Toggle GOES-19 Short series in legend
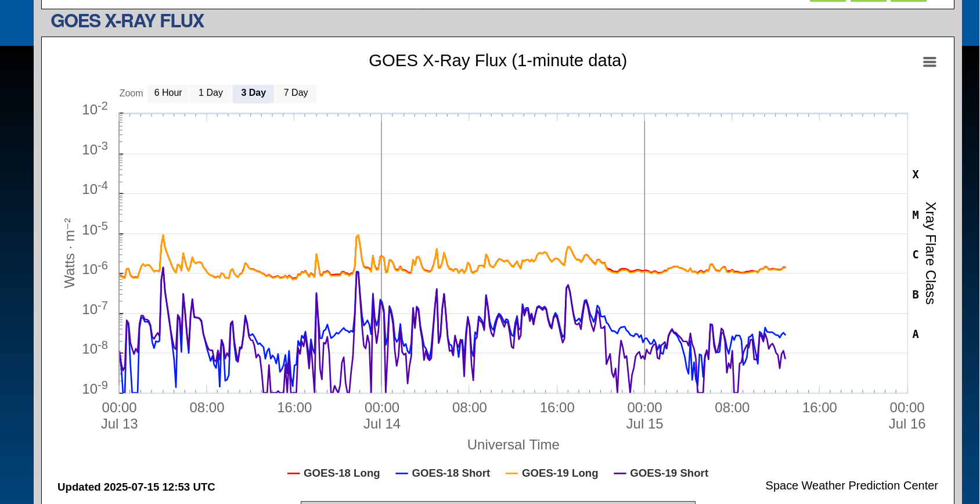Viewport: 980px width, 504px height. tap(661, 473)
